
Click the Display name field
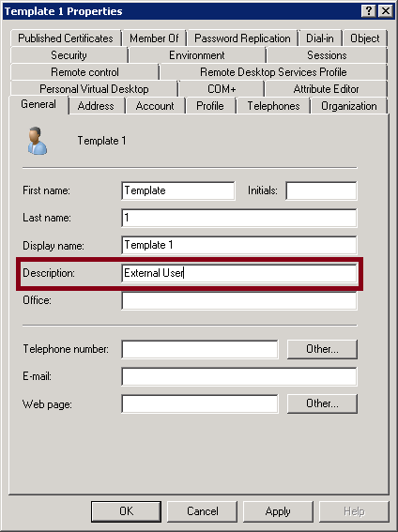point(239,245)
